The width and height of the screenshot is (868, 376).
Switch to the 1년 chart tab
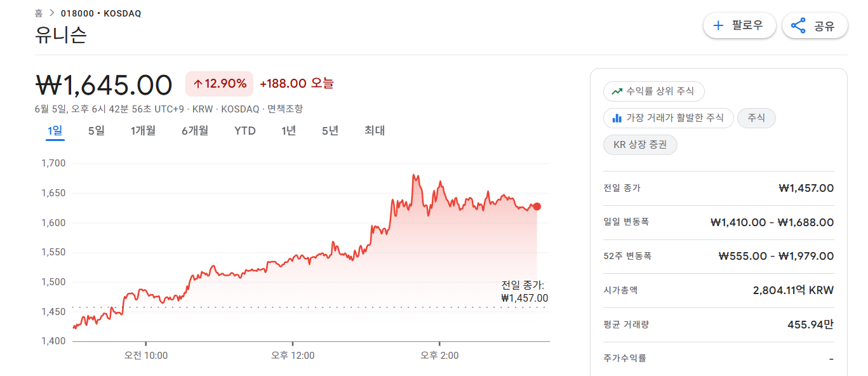tap(288, 130)
